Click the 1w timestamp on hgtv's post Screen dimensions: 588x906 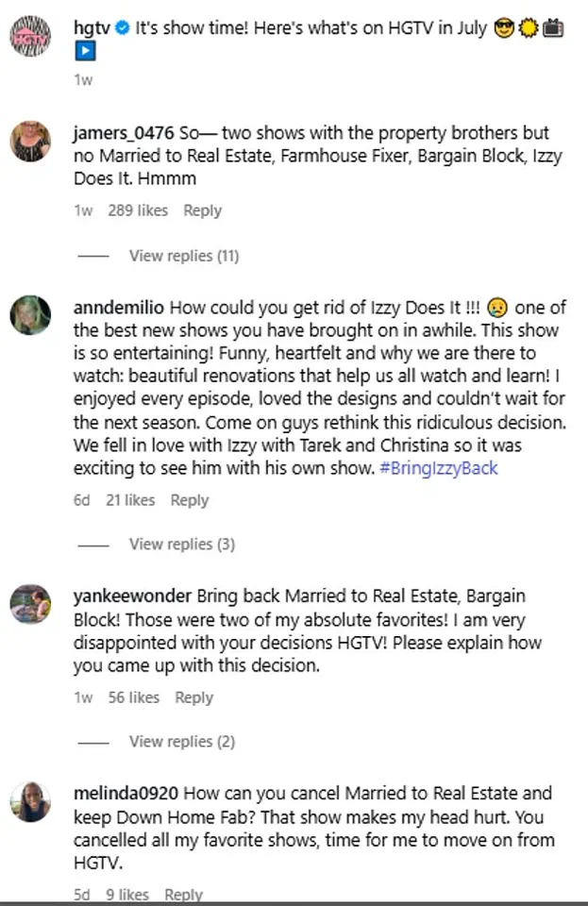(x=81, y=80)
